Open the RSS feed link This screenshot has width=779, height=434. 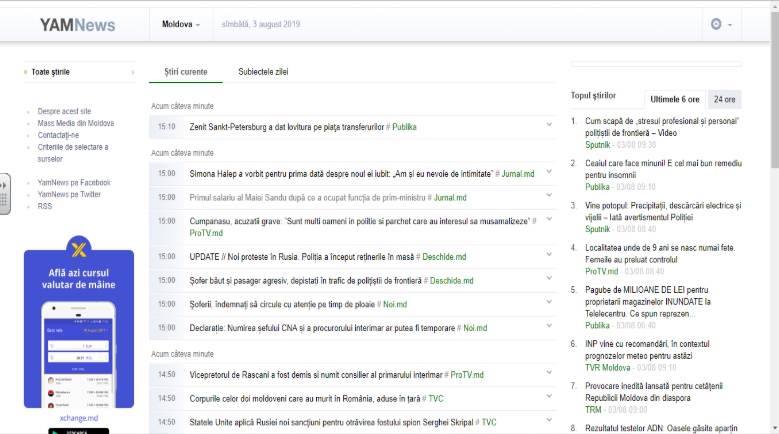click(x=45, y=206)
